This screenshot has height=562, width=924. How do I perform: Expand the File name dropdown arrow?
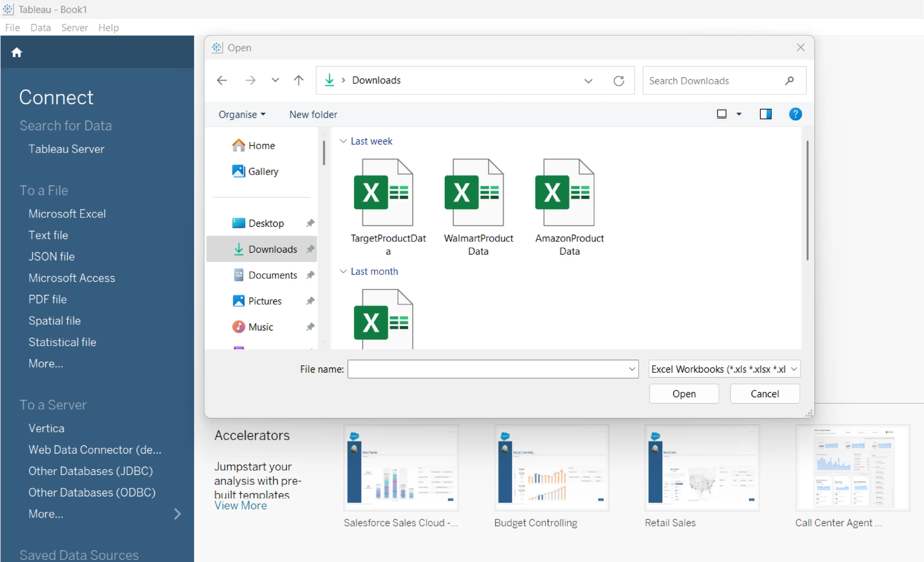tap(632, 369)
